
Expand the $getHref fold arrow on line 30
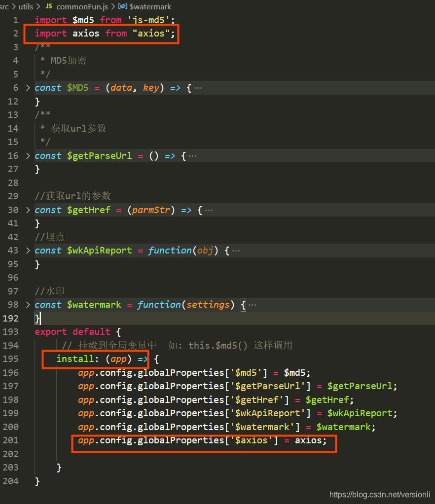(x=28, y=210)
